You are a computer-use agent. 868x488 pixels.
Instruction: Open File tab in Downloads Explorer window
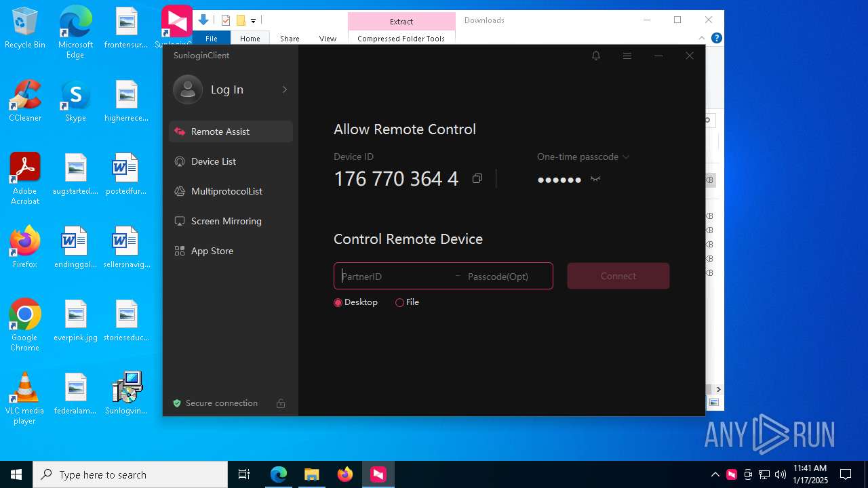212,39
